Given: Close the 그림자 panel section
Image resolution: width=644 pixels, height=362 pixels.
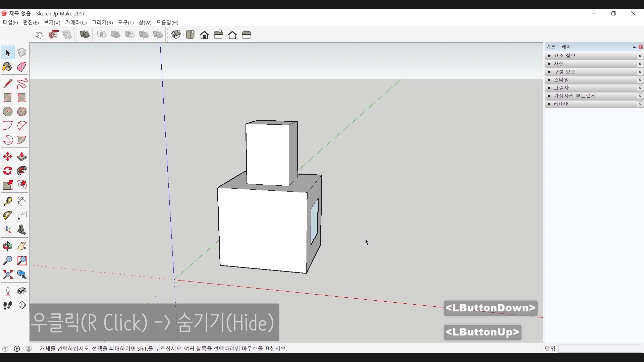Looking at the screenshot, I should pos(640,88).
